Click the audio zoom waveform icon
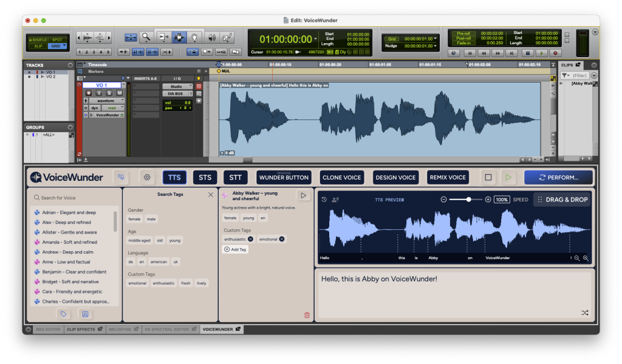Image resolution: width=622 pixels, height=364 pixels. click(88, 38)
